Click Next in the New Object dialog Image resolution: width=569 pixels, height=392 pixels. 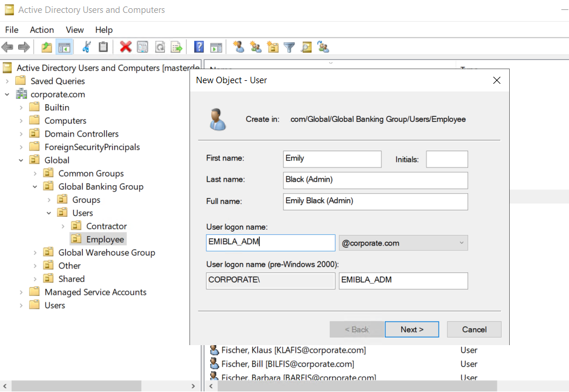tap(412, 329)
